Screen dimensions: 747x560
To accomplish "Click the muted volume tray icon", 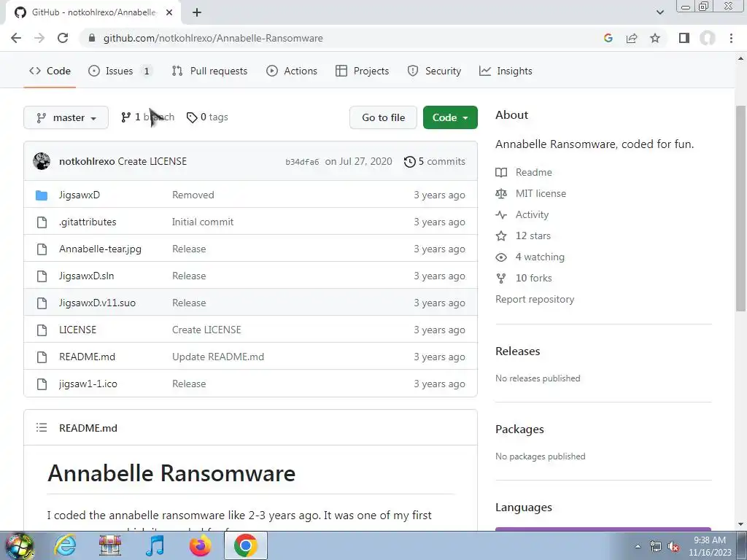I will tap(673, 547).
